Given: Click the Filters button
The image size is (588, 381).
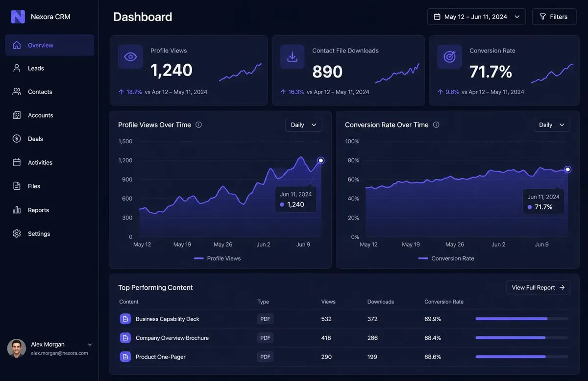Looking at the screenshot, I should [x=554, y=17].
